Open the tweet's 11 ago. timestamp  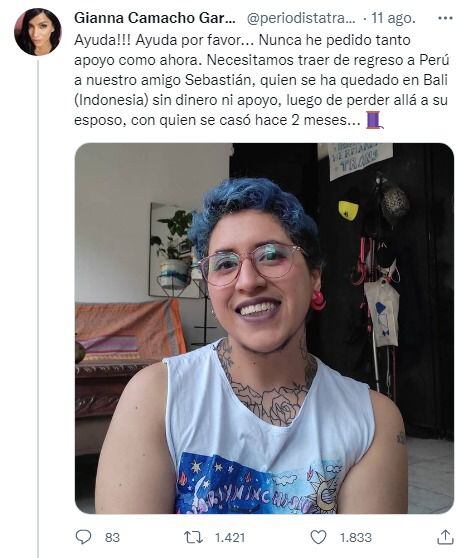[x=393, y=18]
